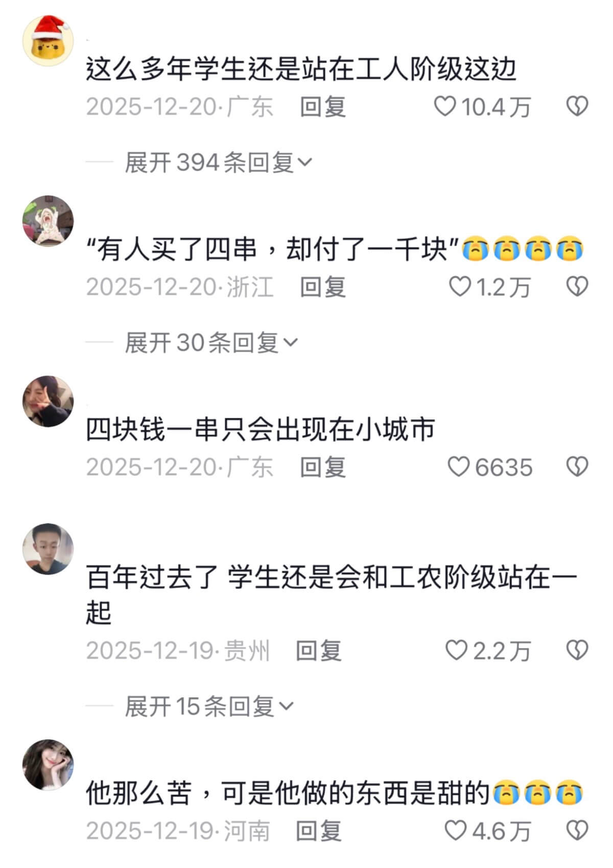Expand the 15 replies thread

click(x=209, y=707)
